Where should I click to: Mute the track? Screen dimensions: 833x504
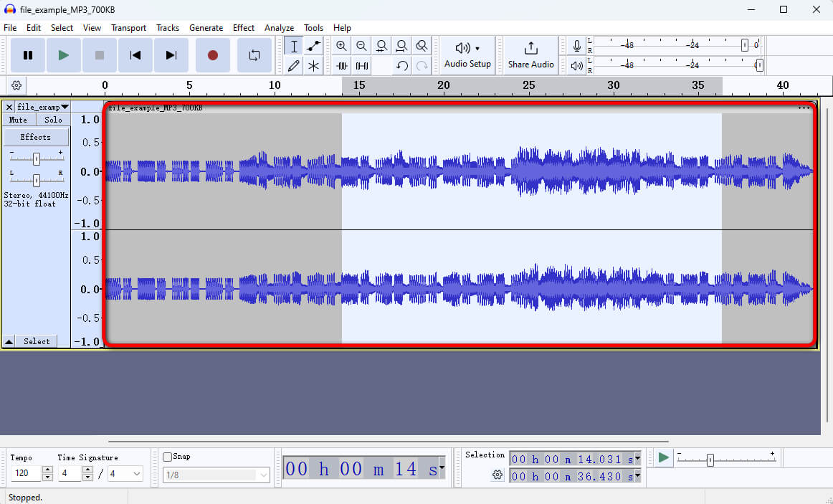coord(18,120)
